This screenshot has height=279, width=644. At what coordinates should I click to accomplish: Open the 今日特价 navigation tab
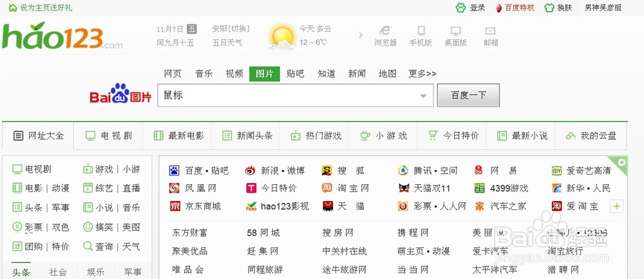click(x=452, y=135)
